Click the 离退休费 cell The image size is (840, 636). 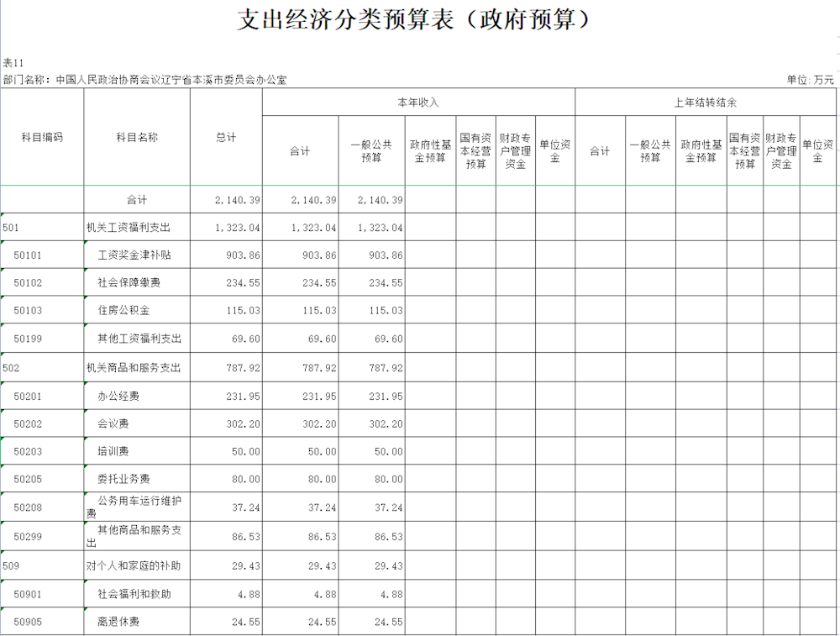click(x=137, y=622)
